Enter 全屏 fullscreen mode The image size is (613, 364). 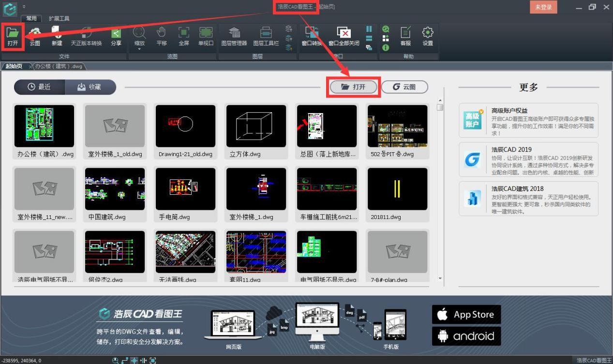click(184, 36)
